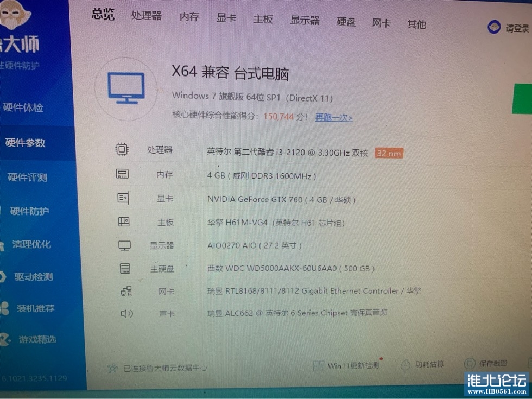Click the ALC662 sound card text
532x399 pixels.
coord(297,313)
